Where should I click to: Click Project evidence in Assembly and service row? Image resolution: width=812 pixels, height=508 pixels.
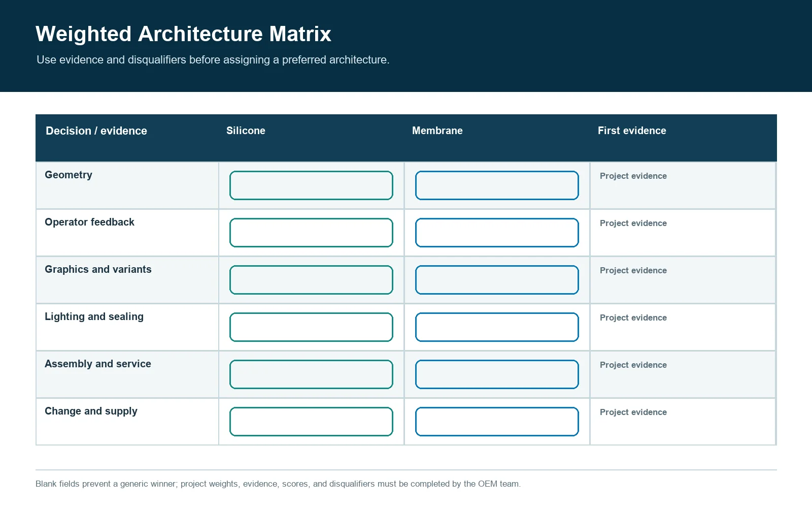(x=633, y=365)
